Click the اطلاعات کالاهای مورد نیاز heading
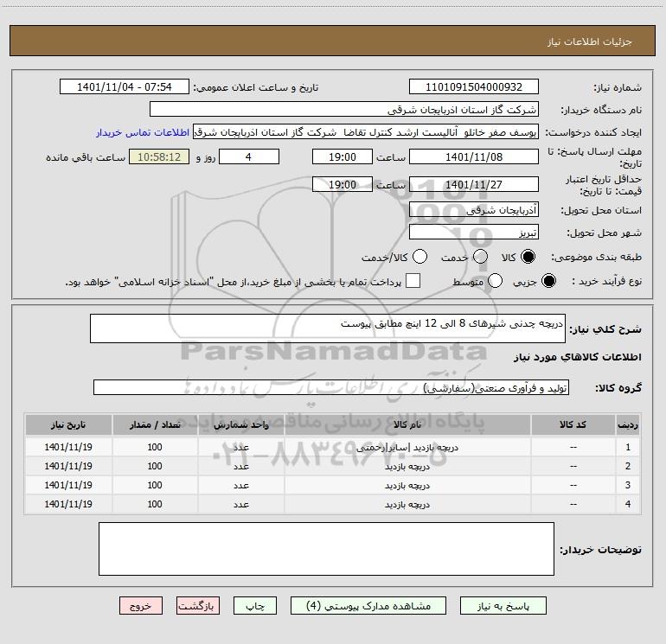 pos(577,358)
